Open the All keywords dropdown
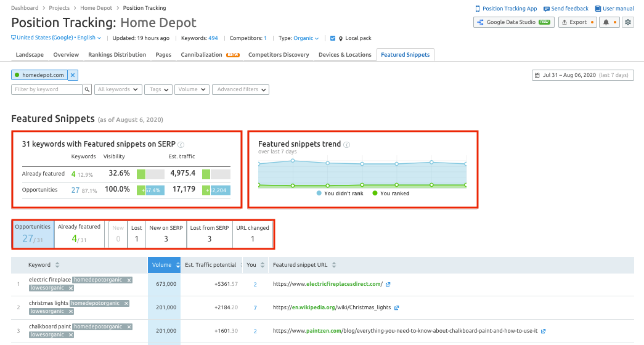 pyautogui.click(x=118, y=89)
